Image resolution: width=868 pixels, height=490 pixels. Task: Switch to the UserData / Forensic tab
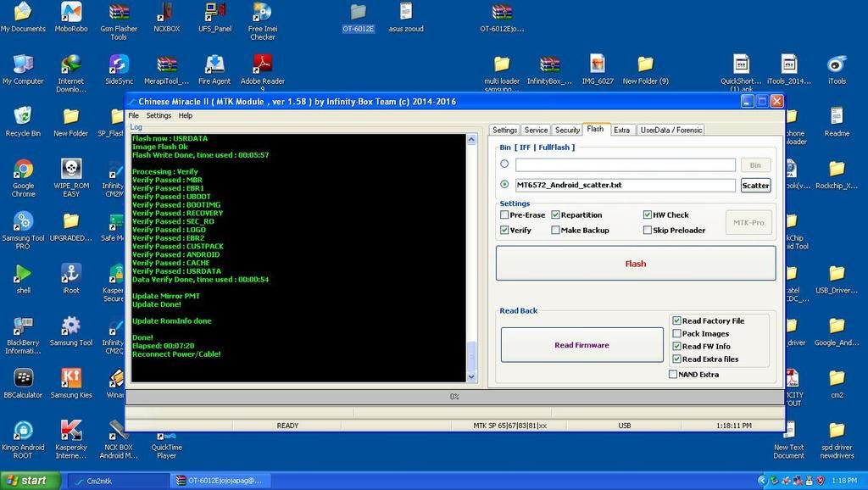(670, 130)
